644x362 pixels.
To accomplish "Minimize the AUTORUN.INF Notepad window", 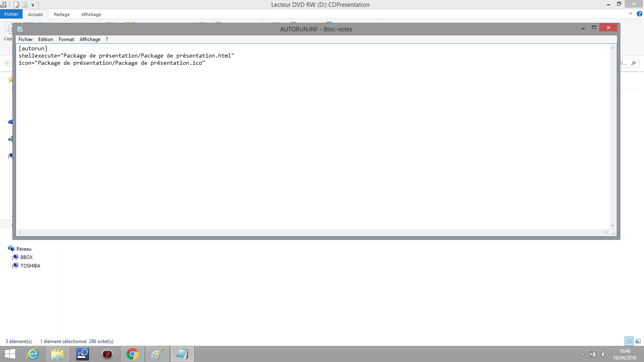I will click(583, 28).
